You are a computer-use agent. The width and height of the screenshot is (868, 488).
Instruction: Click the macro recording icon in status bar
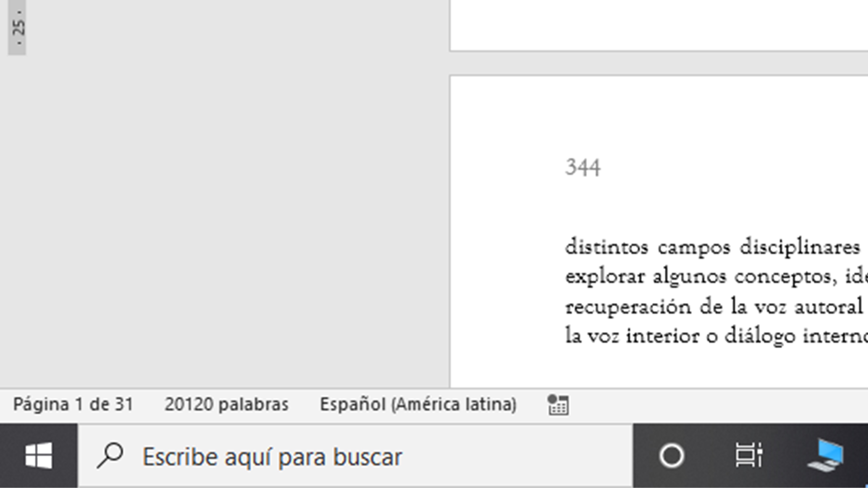coord(558,405)
